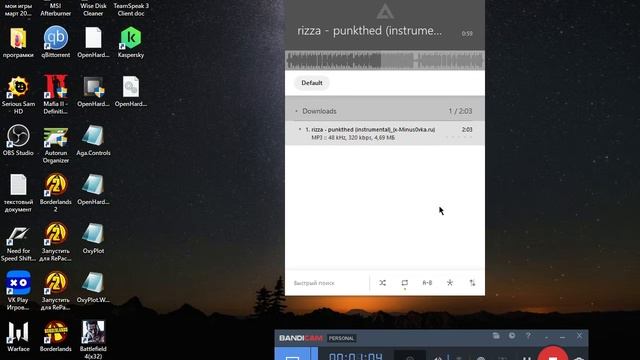The width and height of the screenshot is (640, 360).
Task: Launch the Warface shortcut
Action: tap(18, 336)
